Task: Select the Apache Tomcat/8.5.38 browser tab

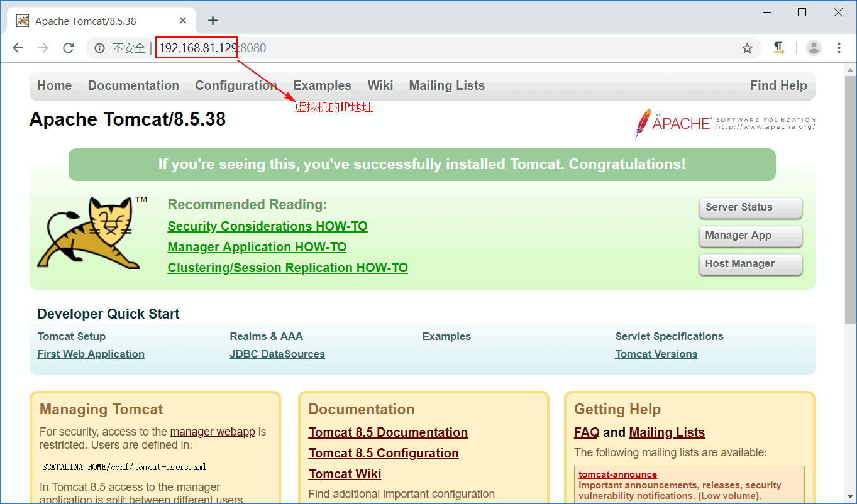Action: click(101, 21)
